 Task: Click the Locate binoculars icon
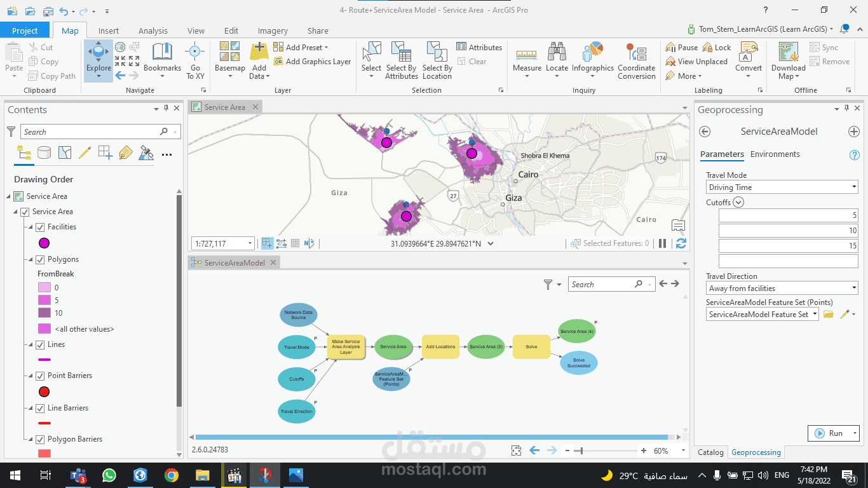pyautogui.click(x=557, y=52)
